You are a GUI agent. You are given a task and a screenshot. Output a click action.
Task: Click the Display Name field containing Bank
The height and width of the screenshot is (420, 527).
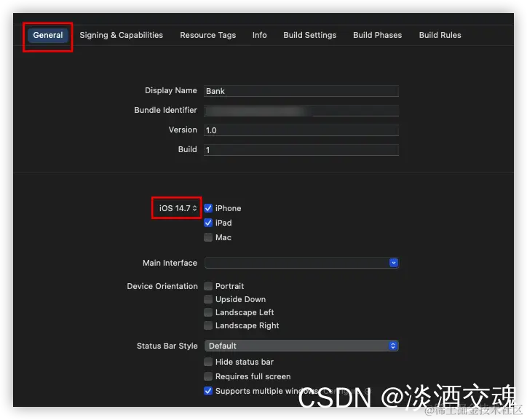point(301,91)
